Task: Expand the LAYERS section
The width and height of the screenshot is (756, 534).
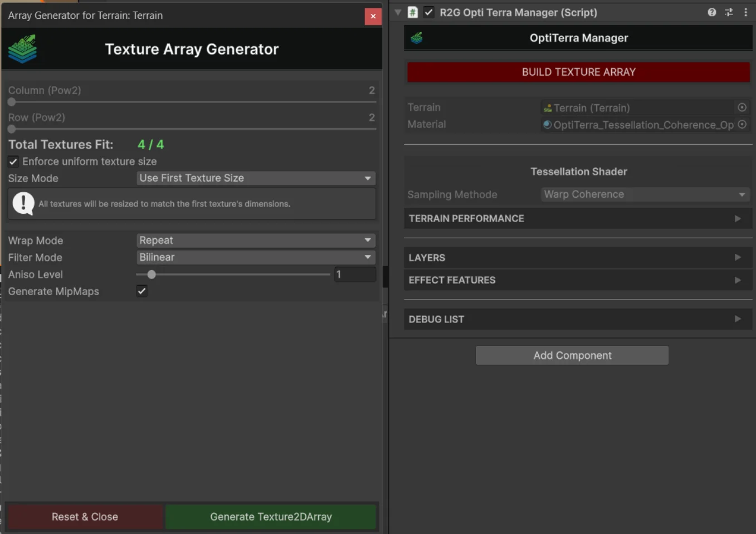Action: [578, 258]
